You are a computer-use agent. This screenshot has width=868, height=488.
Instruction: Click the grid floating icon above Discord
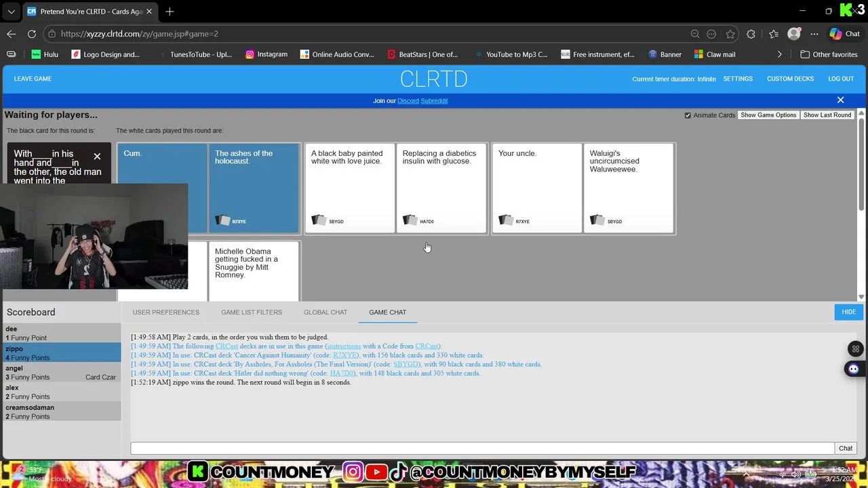(x=856, y=349)
